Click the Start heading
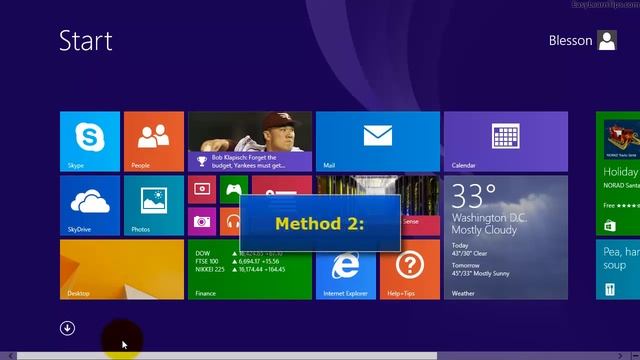Viewport: 640px width, 360px height. point(86,40)
